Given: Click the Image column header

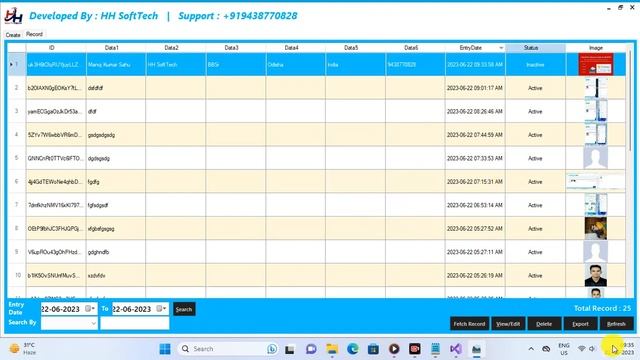Looking at the screenshot, I should click(596, 48).
